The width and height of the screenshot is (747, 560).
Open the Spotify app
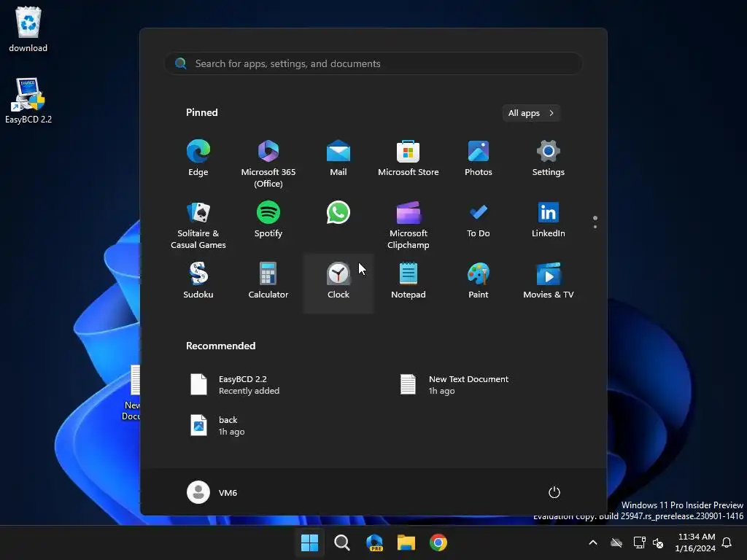pyautogui.click(x=268, y=219)
